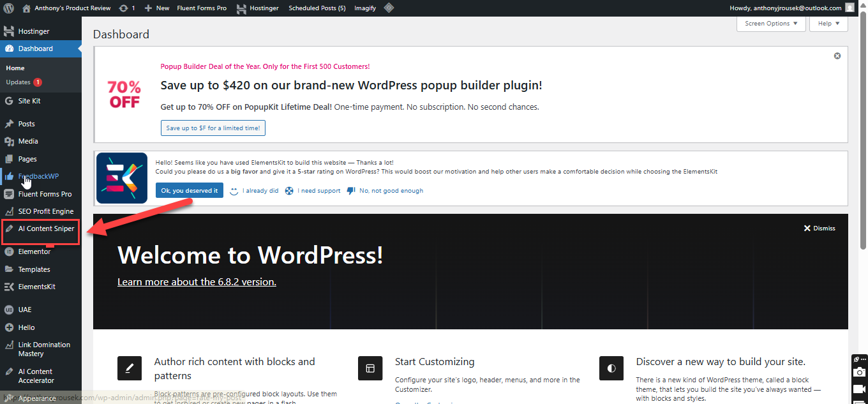Click the Link Domination Mastery chart icon
The height and width of the screenshot is (404, 868).
click(x=9, y=345)
